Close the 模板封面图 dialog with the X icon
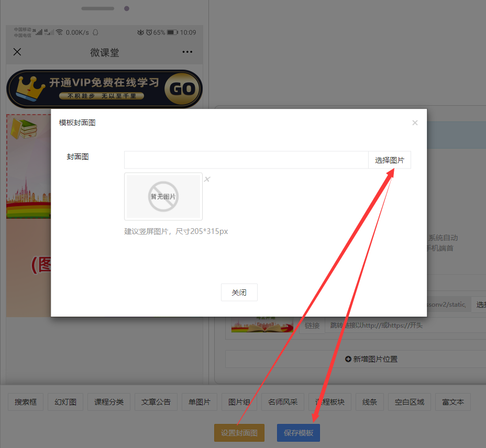486x448 pixels. [x=415, y=122]
